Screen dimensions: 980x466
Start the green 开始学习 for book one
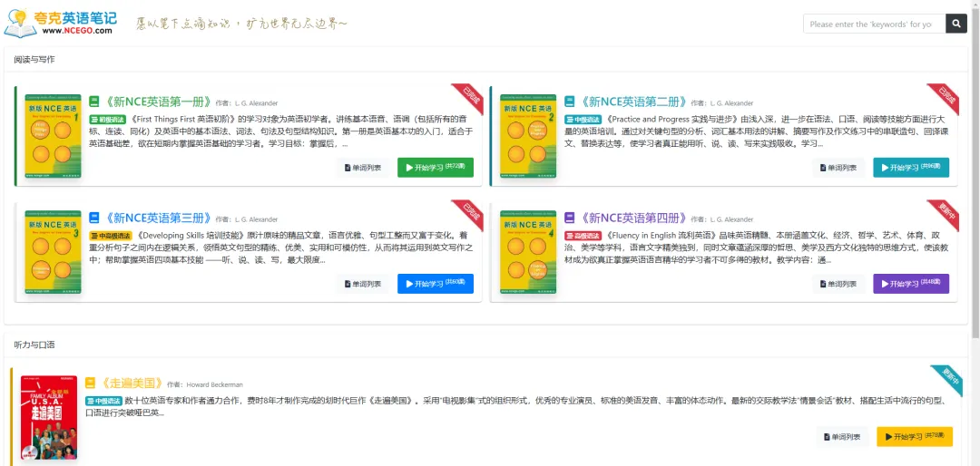point(435,168)
